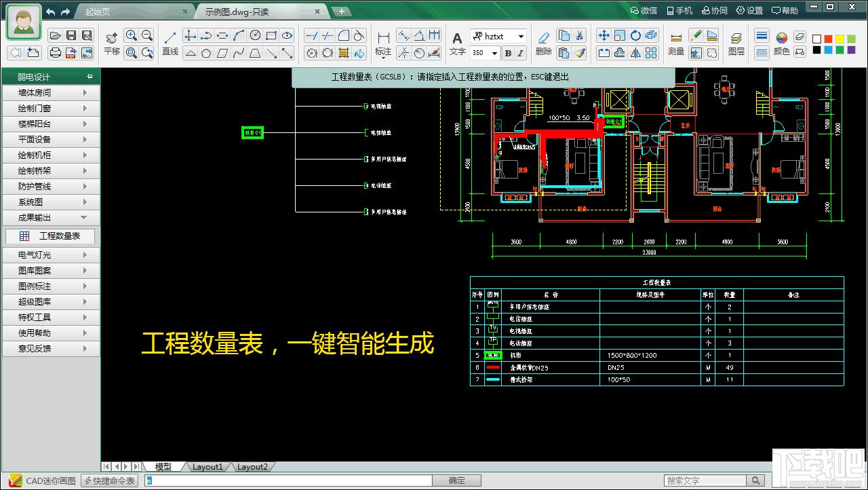The image size is (868, 490).
Task: Open a new tab with plus button
Action: [x=342, y=12]
